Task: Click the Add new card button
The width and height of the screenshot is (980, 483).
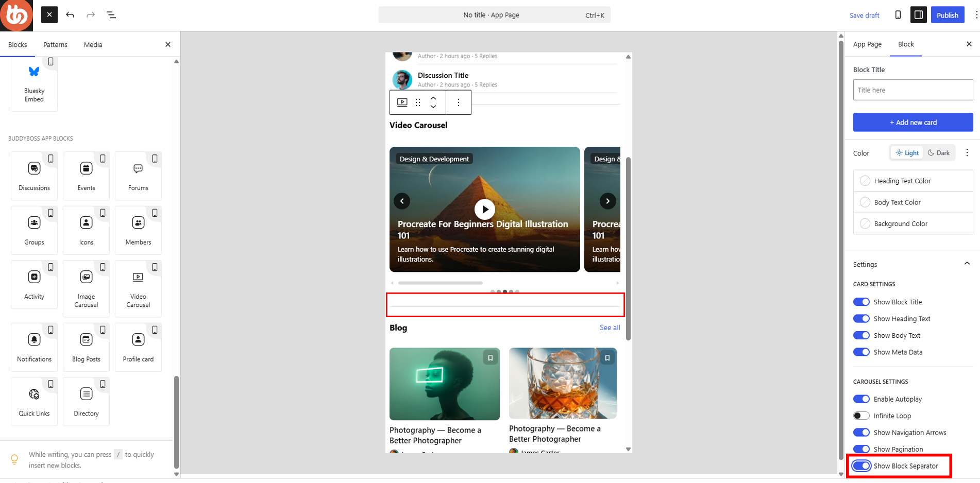Action: coord(913,122)
